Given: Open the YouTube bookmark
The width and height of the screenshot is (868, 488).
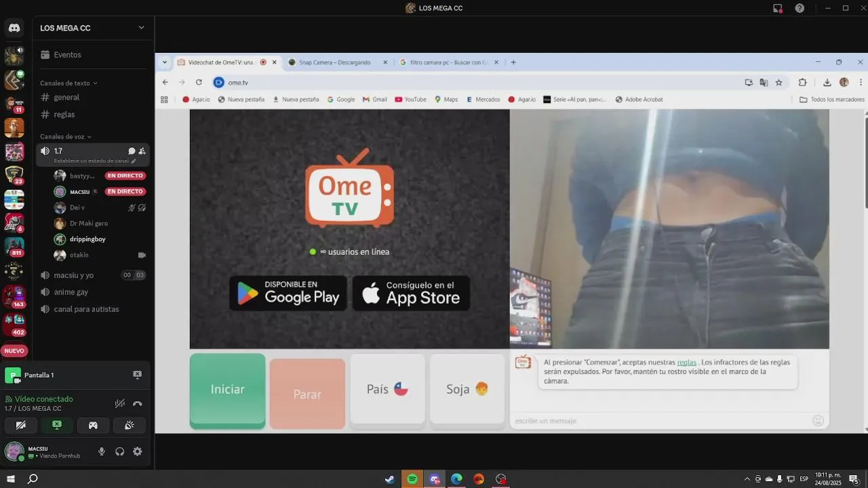Looking at the screenshot, I should coord(411,100).
